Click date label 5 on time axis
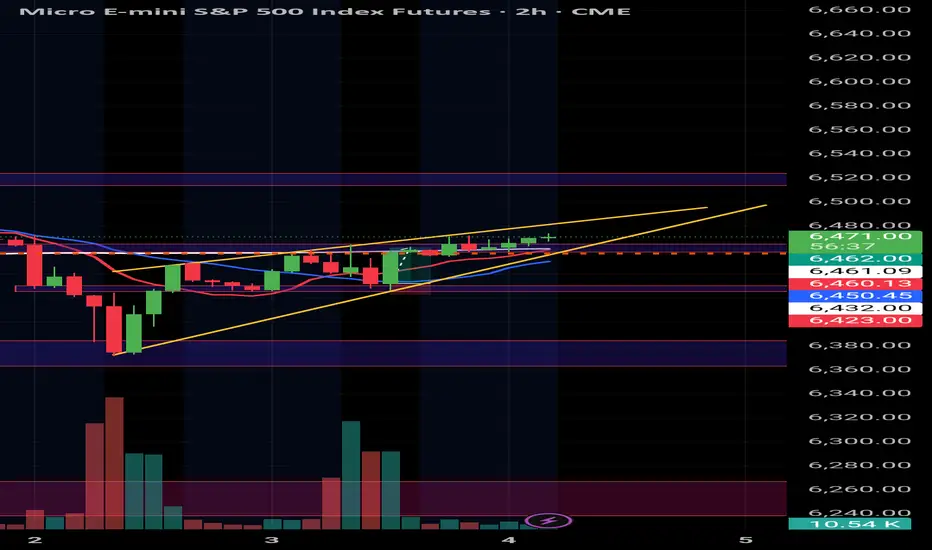The width and height of the screenshot is (932, 550). (745, 540)
